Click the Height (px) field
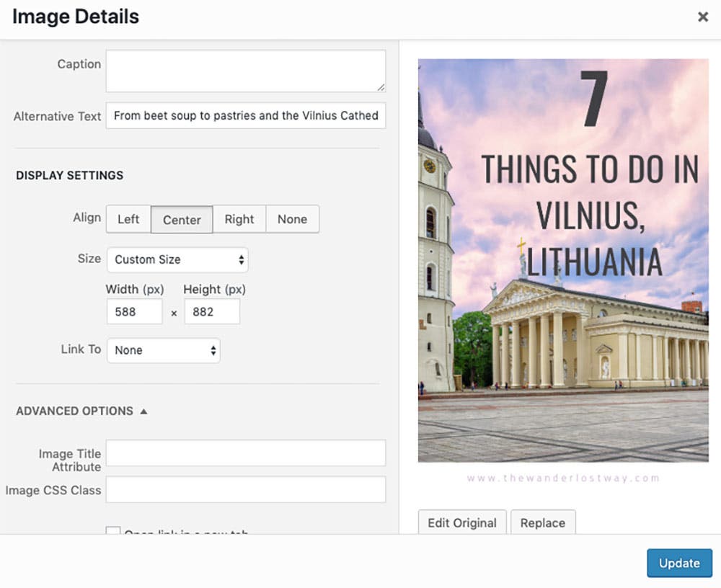The image size is (721, 588). (x=212, y=312)
